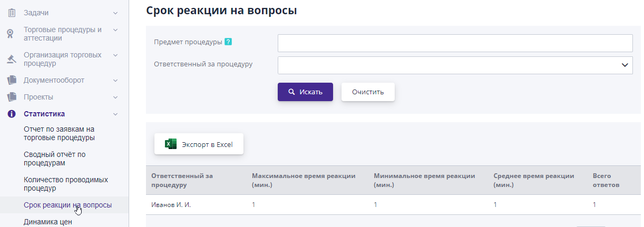Expand the Задачи menu chevron
The height and width of the screenshot is (227, 644).
[115, 13]
